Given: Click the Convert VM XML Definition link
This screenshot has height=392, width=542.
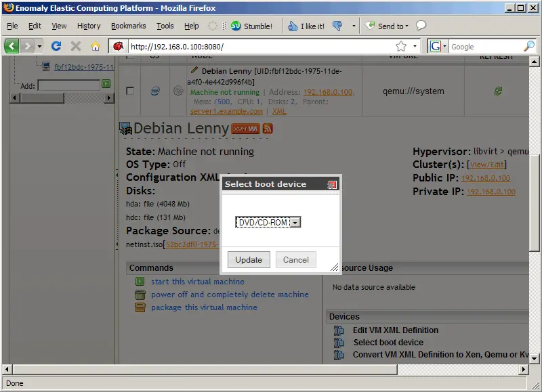Looking at the screenshot, I should coord(441,355).
